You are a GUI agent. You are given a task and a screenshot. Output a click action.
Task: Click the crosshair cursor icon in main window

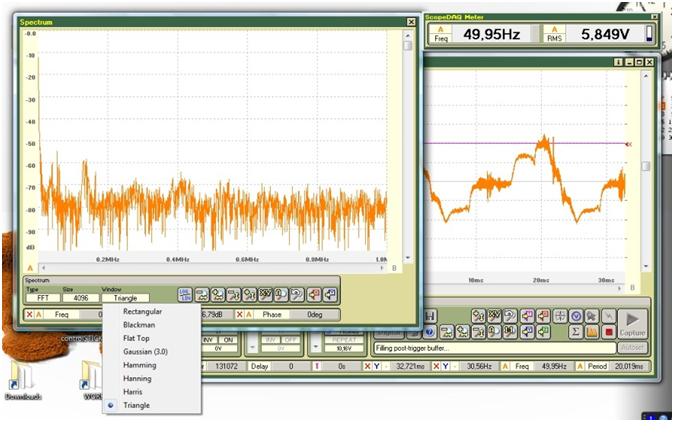[560, 316]
